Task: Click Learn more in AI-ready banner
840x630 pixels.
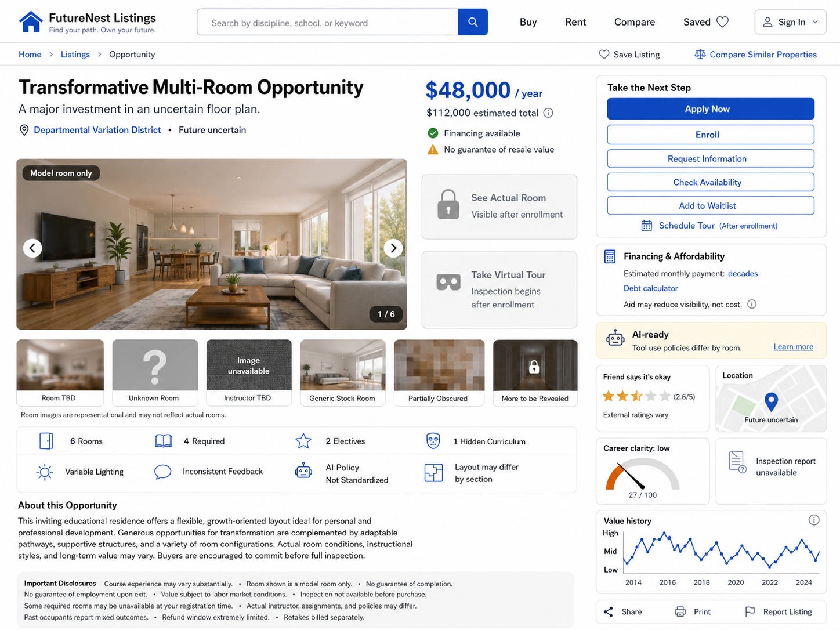Action: [793, 347]
